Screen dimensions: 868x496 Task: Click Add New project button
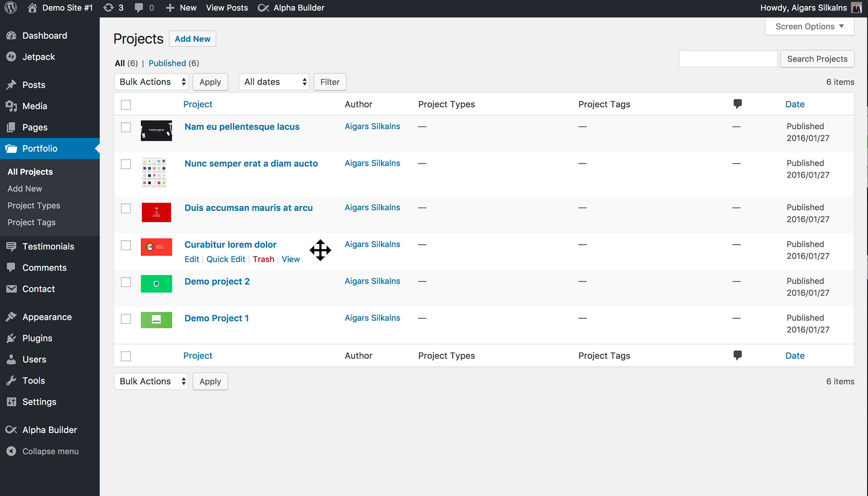point(193,39)
